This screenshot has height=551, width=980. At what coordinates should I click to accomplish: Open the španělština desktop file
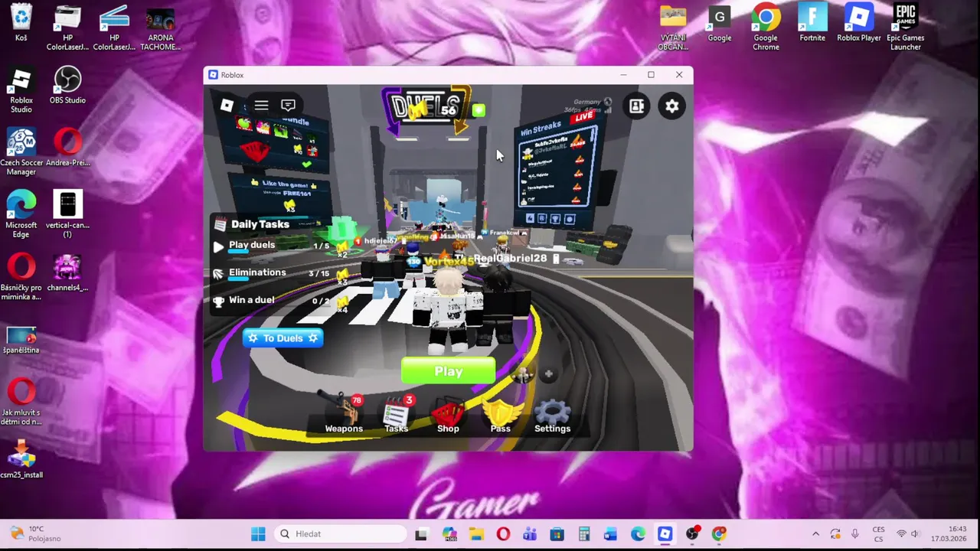point(21,341)
